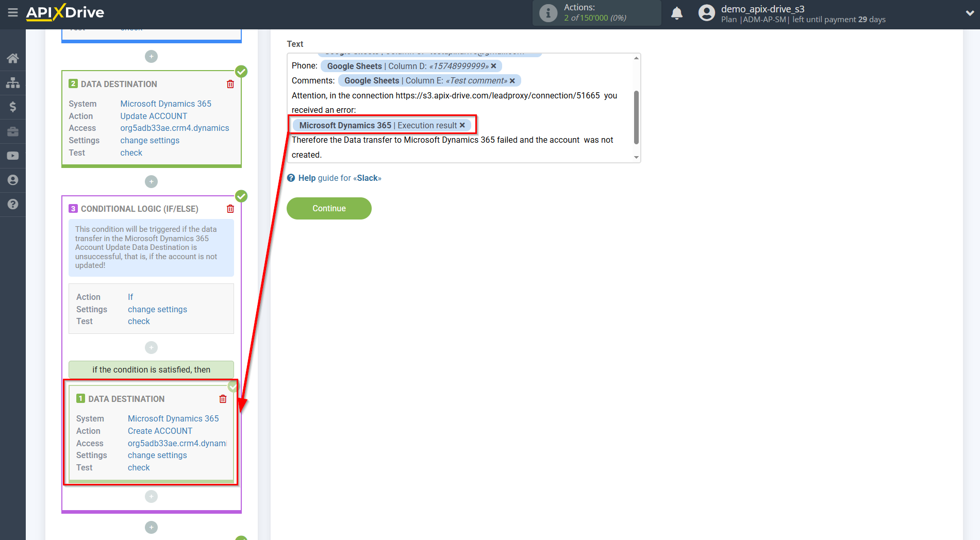Click 'if the condition is satisfied, then' bar
Screen dimensions: 980x540
click(x=151, y=369)
